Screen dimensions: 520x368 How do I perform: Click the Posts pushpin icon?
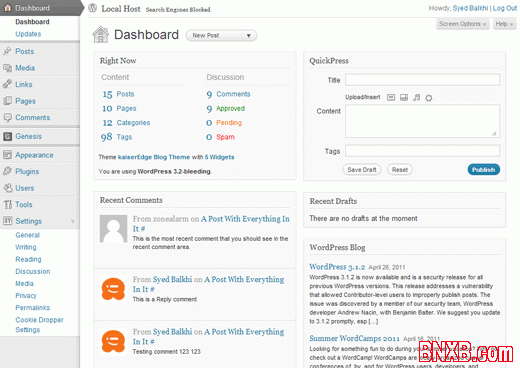click(7, 51)
